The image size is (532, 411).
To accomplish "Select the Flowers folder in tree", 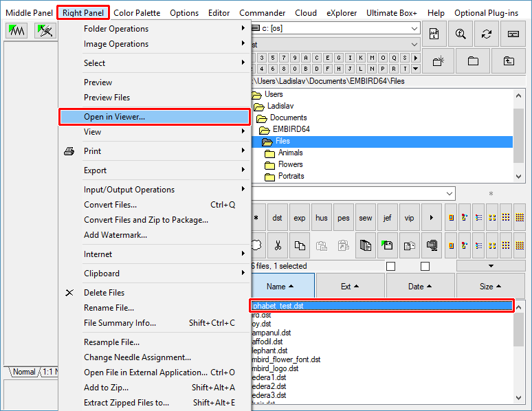I will pos(290,164).
